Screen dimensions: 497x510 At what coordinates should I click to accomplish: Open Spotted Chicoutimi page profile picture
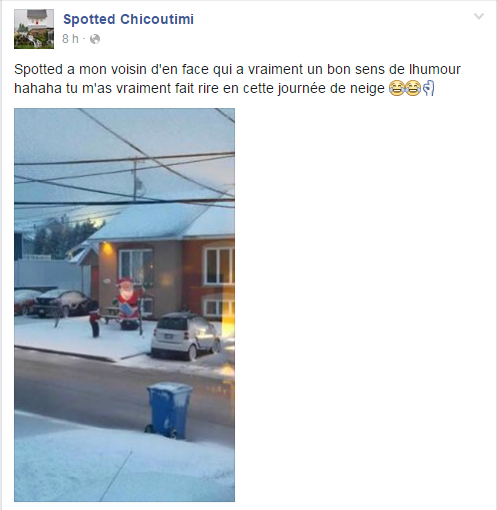click(34, 29)
